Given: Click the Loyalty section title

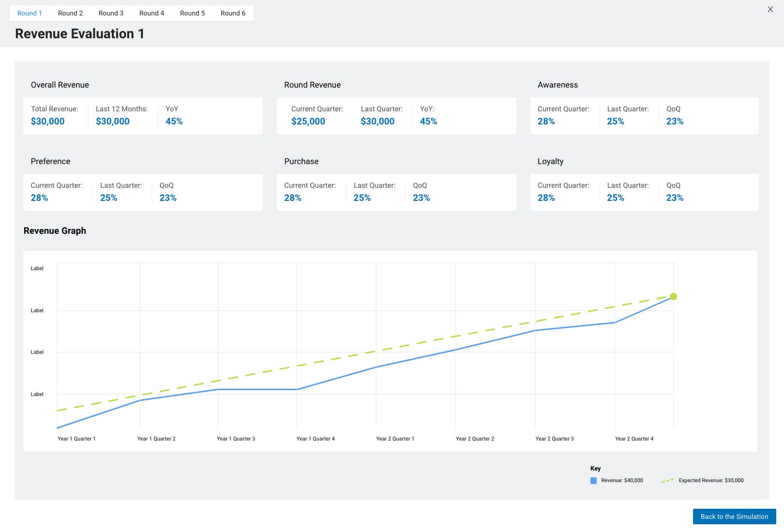Looking at the screenshot, I should pyautogui.click(x=550, y=161).
